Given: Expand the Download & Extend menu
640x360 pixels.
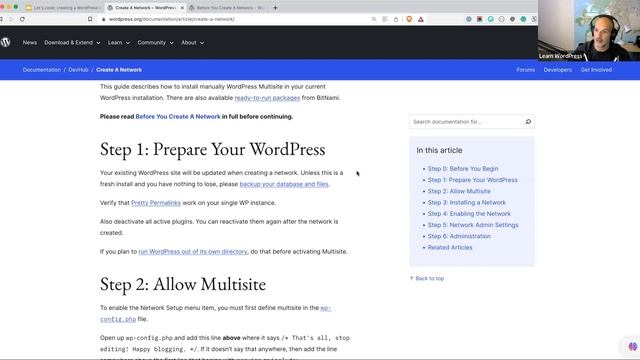Looking at the screenshot, I should [x=72, y=42].
